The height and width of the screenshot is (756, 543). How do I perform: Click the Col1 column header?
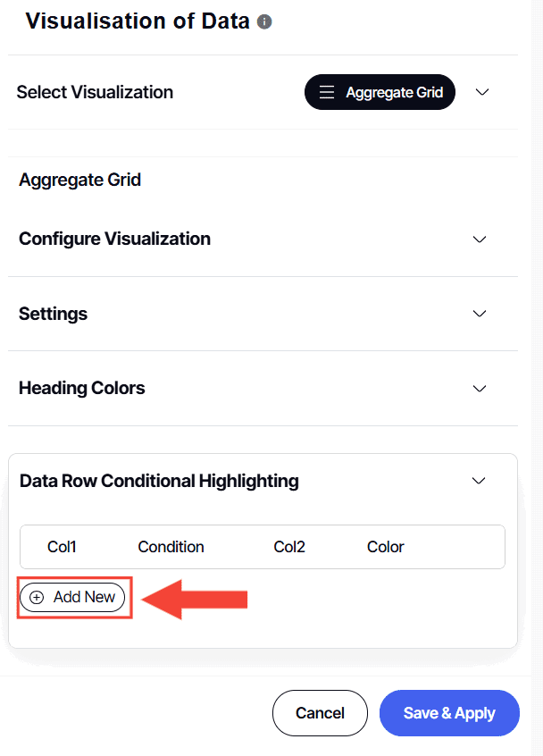tap(62, 547)
